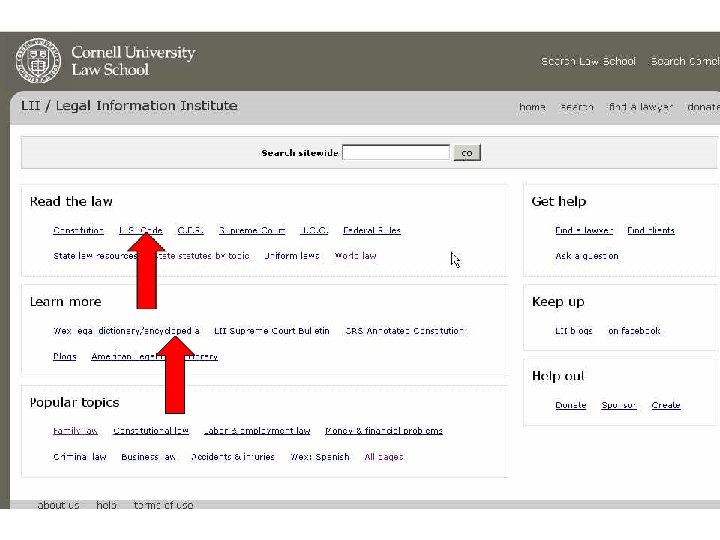Click the Read the law heading

(71, 201)
